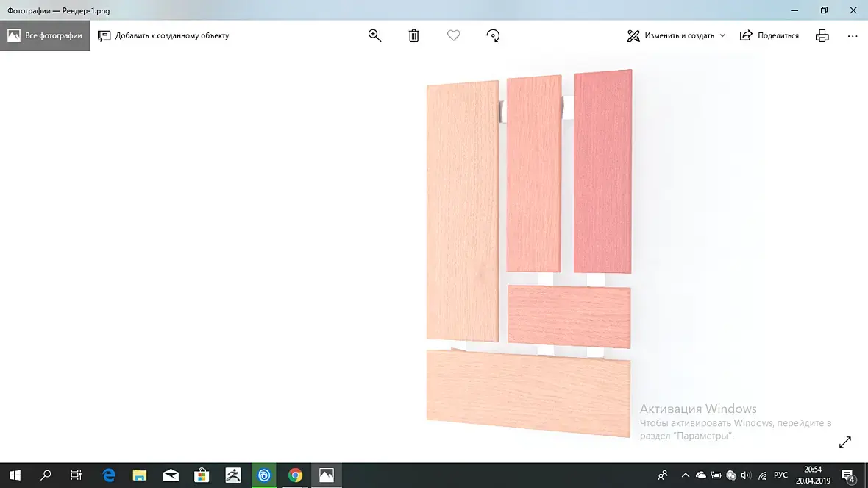The width and height of the screenshot is (868, 488).
Task: Change the input language РУС
Action: (780, 475)
